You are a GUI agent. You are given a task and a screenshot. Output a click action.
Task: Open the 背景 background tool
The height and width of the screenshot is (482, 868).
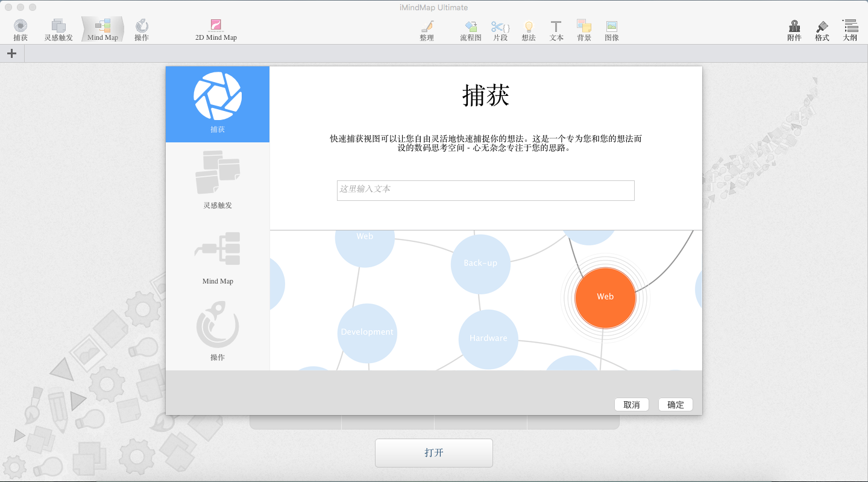584,30
